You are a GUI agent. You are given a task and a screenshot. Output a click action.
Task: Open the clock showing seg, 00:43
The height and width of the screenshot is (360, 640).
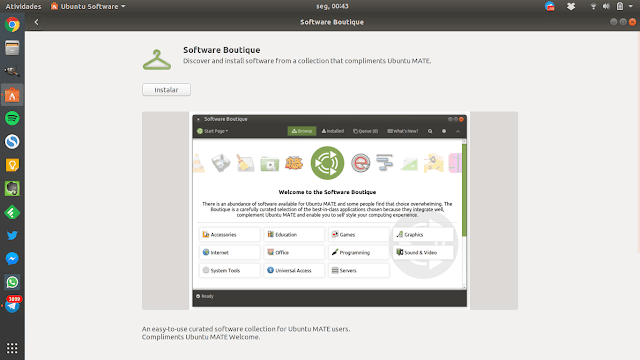point(332,6)
